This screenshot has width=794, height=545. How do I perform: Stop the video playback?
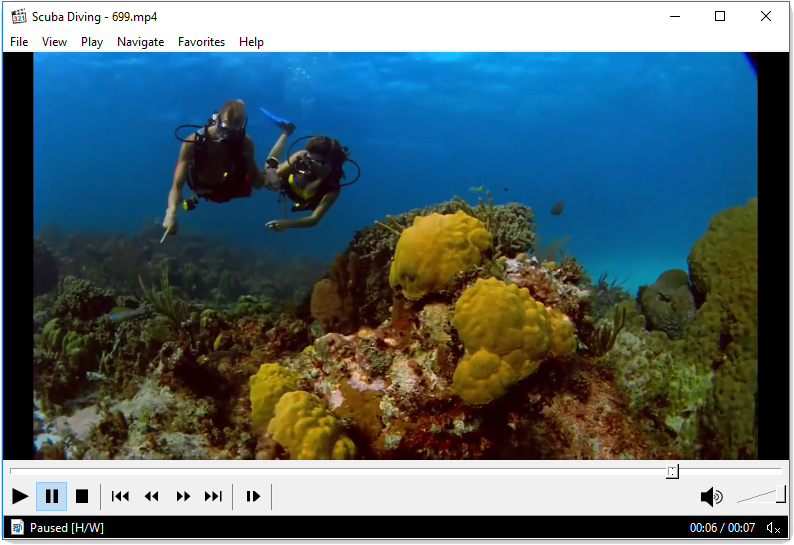click(82, 496)
